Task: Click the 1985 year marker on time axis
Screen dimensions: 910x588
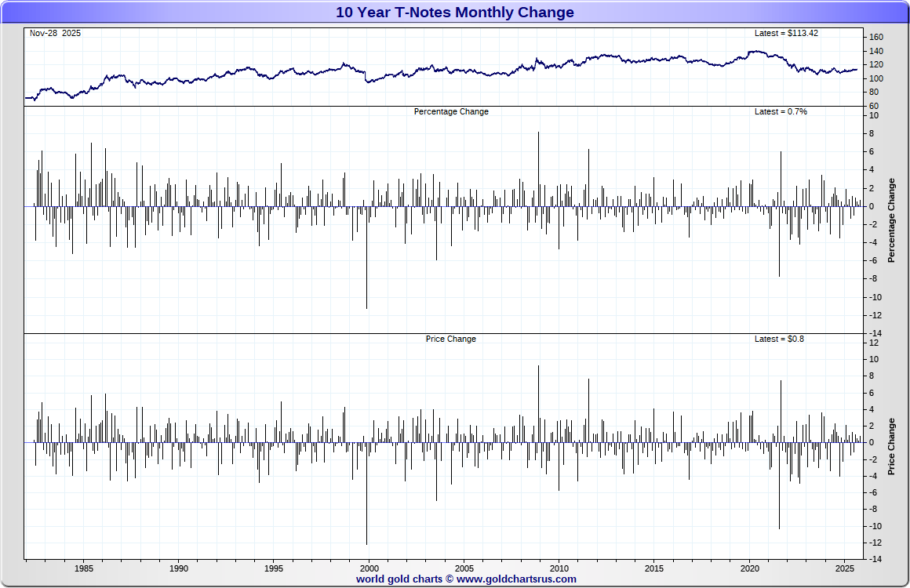Action: click(84, 568)
